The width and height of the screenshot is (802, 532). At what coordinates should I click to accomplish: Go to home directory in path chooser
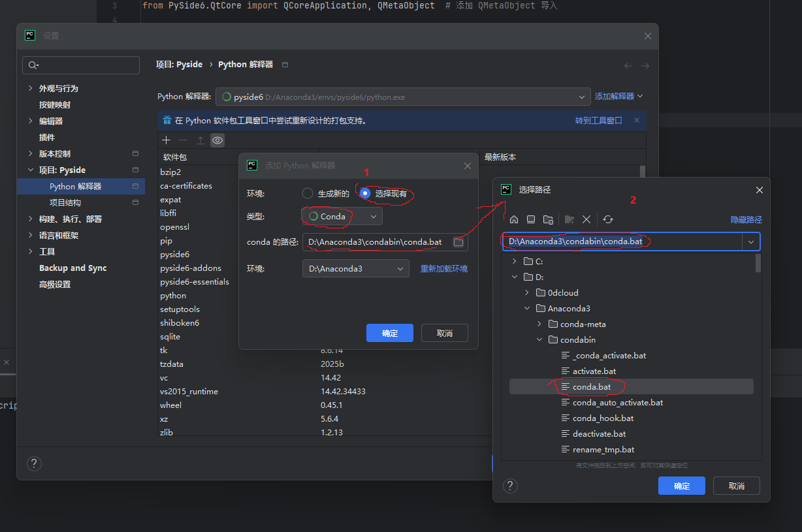(x=514, y=219)
